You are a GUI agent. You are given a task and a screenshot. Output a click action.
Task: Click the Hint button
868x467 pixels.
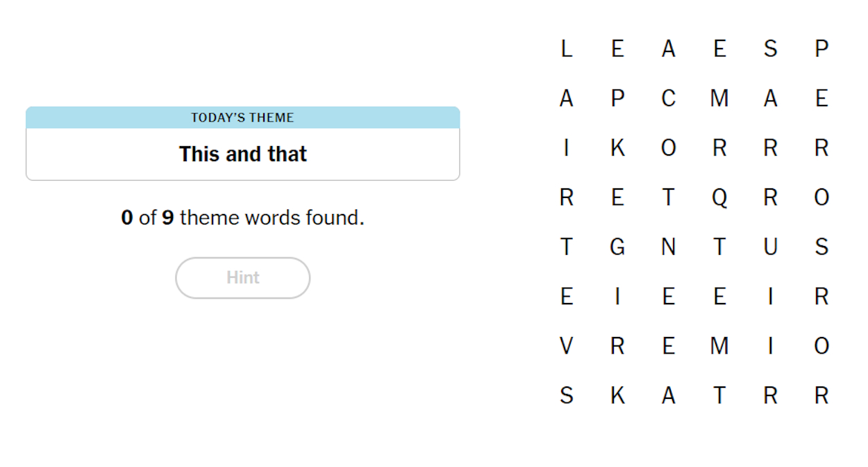[x=242, y=277]
